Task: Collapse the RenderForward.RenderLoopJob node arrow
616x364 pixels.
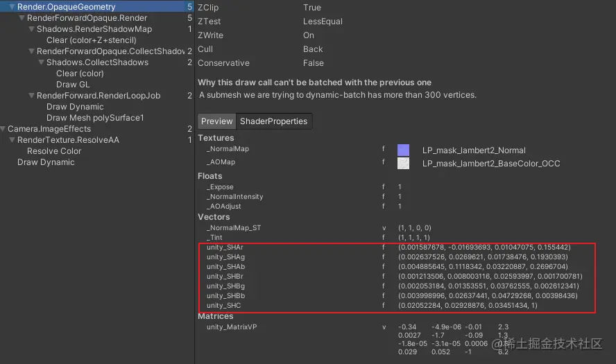Action: click(x=31, y=96)
